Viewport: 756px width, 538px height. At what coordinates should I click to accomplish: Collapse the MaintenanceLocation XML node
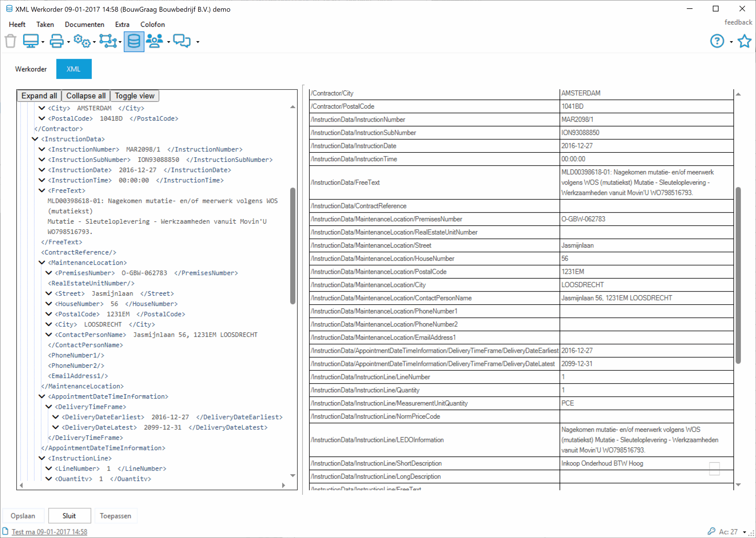(42, 263)
